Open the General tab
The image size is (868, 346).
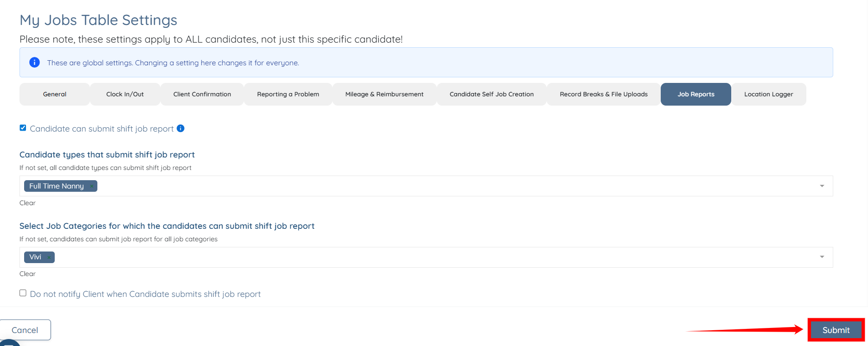point(55,94)
